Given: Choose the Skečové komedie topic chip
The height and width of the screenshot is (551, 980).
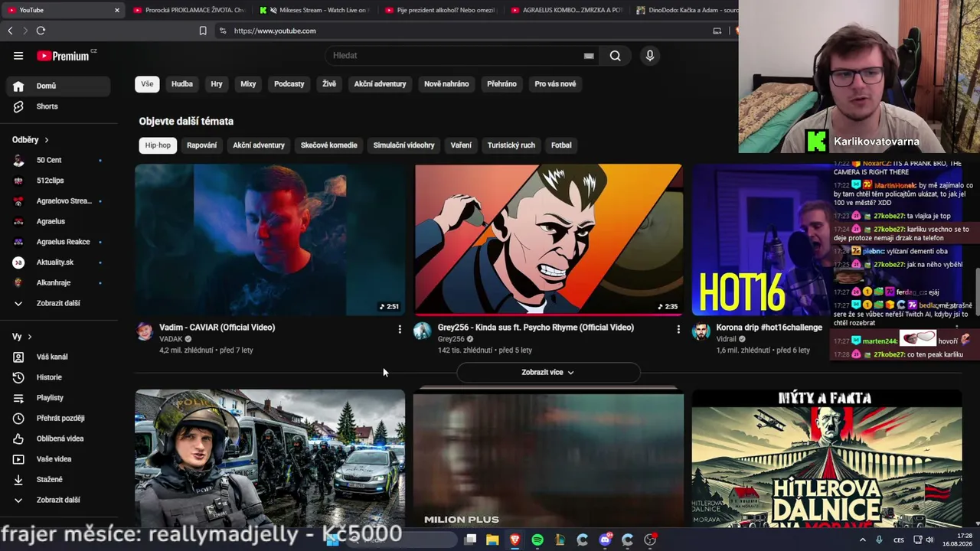Looking at the screenshot, I should click(328, 145).
